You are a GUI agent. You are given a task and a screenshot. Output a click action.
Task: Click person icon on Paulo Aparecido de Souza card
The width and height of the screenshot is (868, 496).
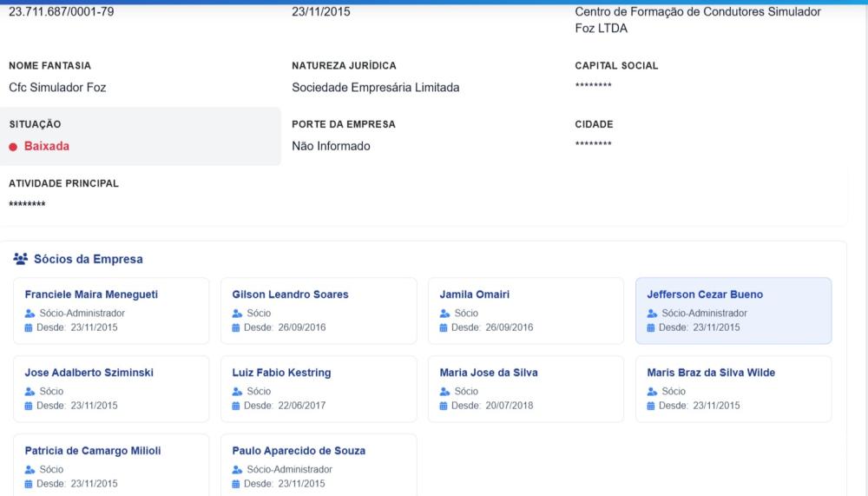coord(238,469)
